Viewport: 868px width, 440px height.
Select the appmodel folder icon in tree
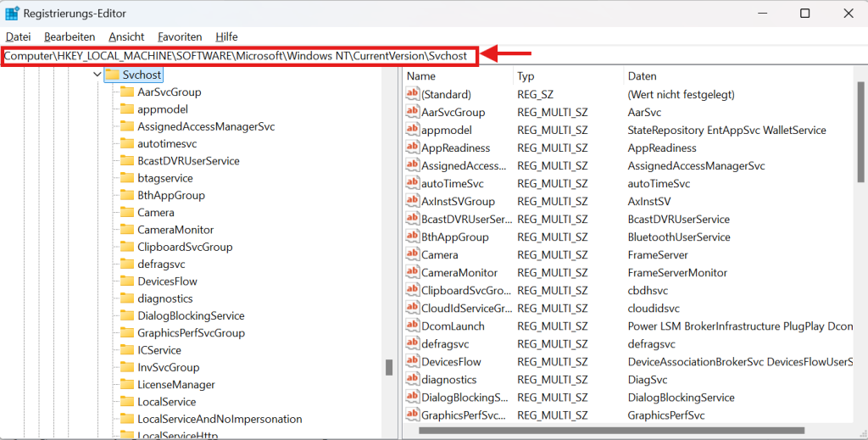click(x=127, y=109)
